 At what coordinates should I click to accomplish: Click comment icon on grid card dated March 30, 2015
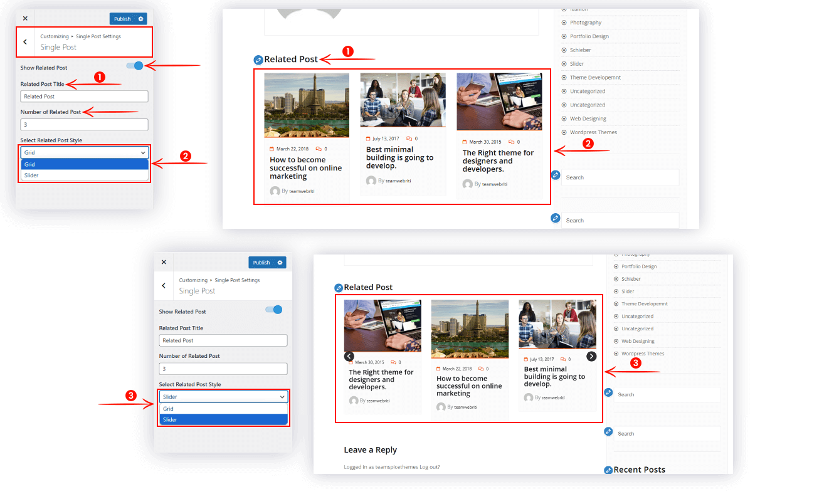coord(512,142)
